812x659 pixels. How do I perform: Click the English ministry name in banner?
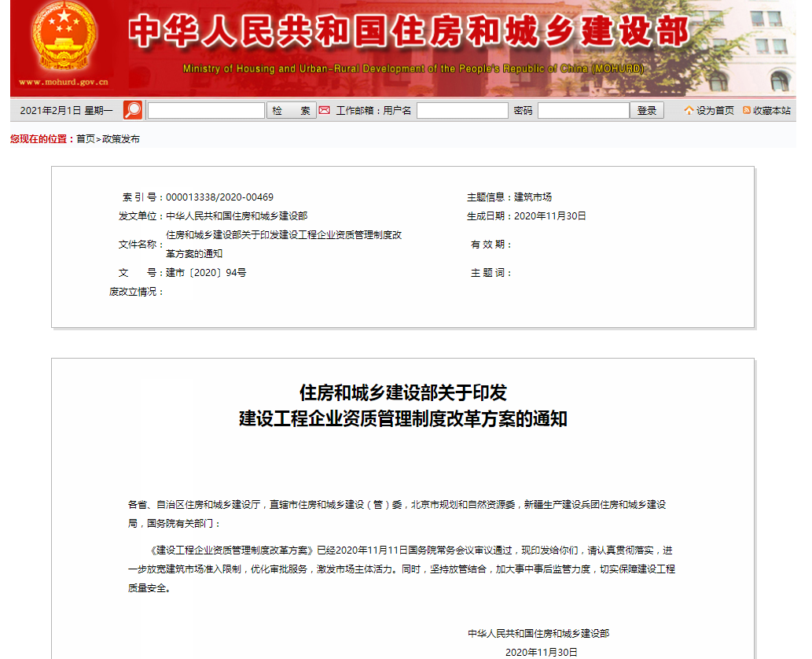tap(413, 68)
